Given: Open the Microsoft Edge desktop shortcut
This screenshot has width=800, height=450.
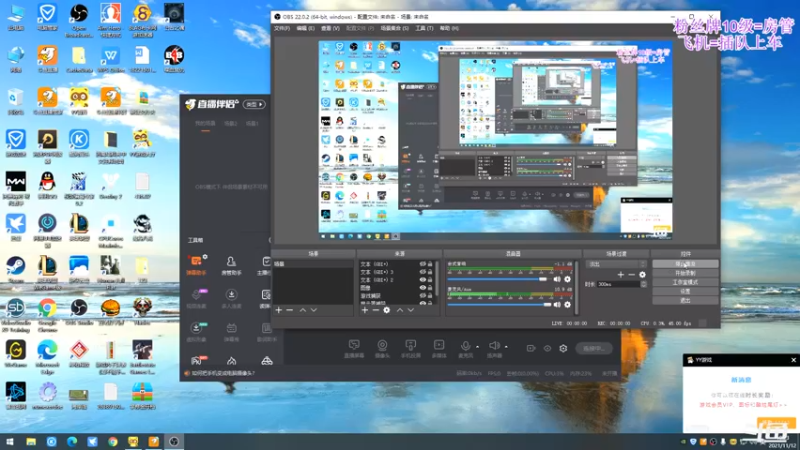Looking at the screenshot, I should (47, 355).
